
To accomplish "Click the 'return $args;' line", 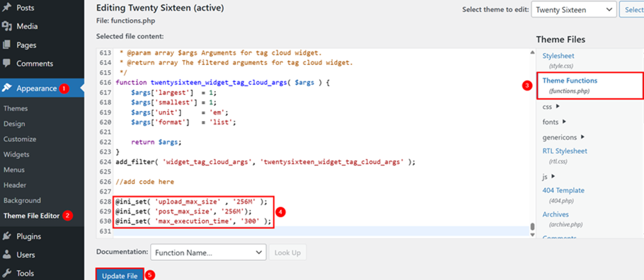I will [x=156, y=142].
